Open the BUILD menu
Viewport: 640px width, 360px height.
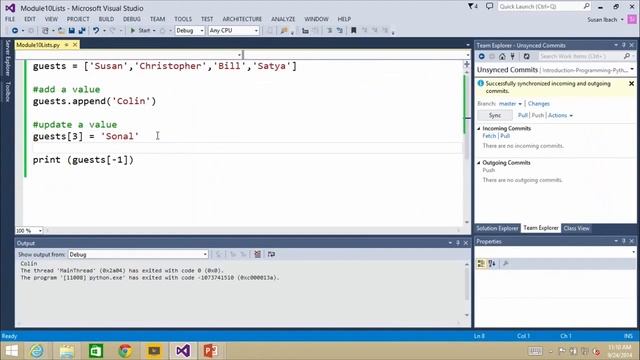click(x=106, y=19)
